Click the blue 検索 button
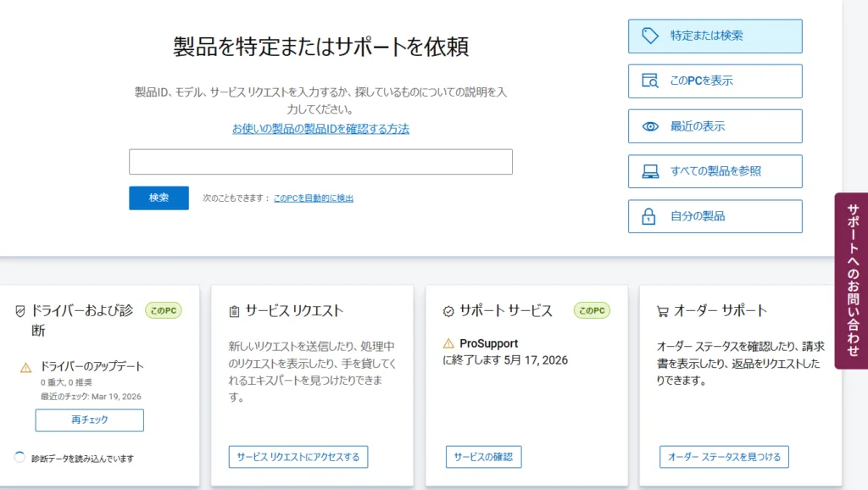Screen dimensions: 868x490 tap(159, 198)
